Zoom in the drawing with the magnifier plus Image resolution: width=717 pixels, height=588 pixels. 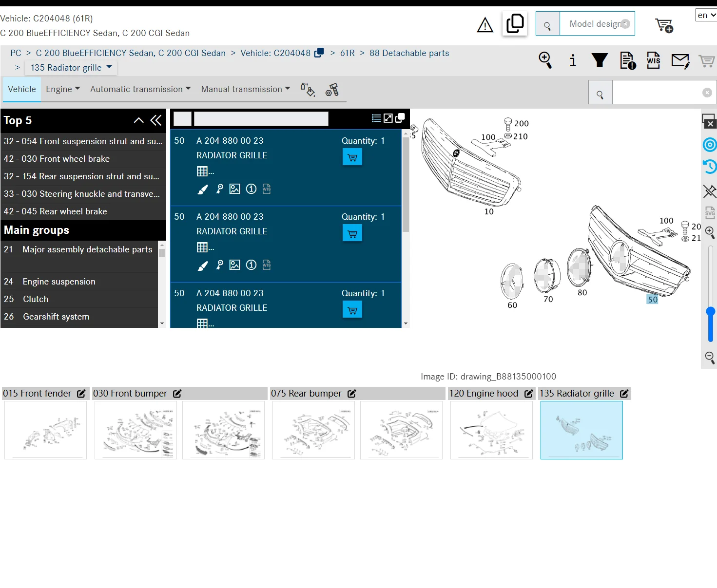click(x=710, y=233)
